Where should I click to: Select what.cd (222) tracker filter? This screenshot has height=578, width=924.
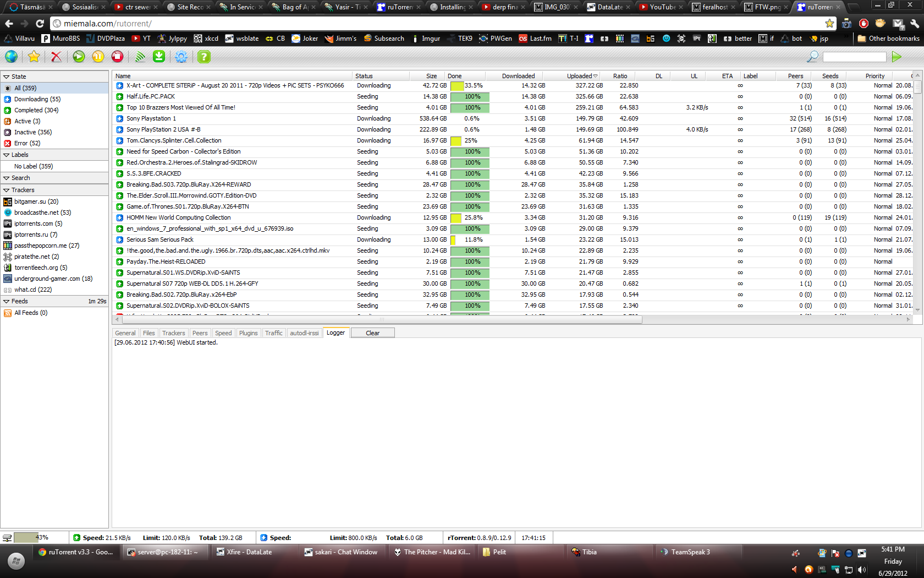tap(54, 290)
